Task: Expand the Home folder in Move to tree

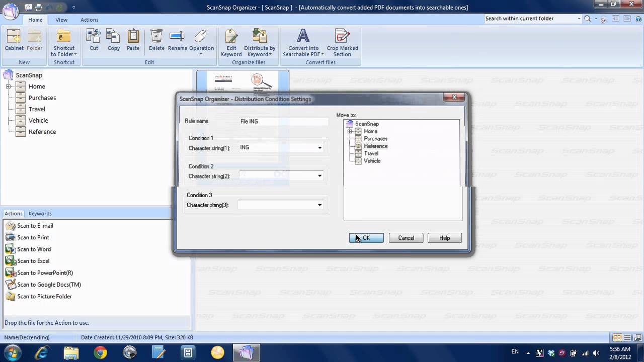Action: [x=350, y=131]
